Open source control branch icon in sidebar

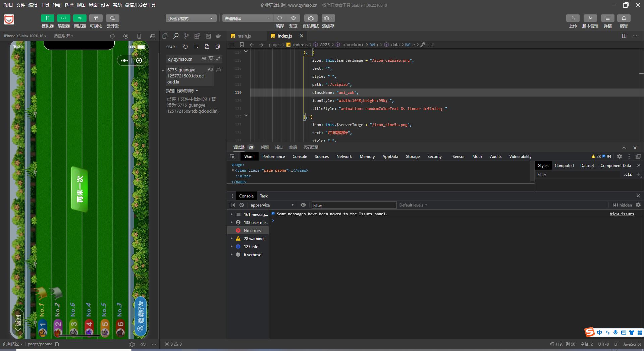pos(186,36)
